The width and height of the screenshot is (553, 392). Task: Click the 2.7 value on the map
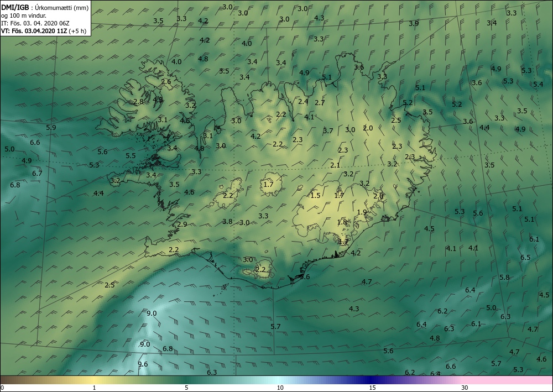(320, 103)
